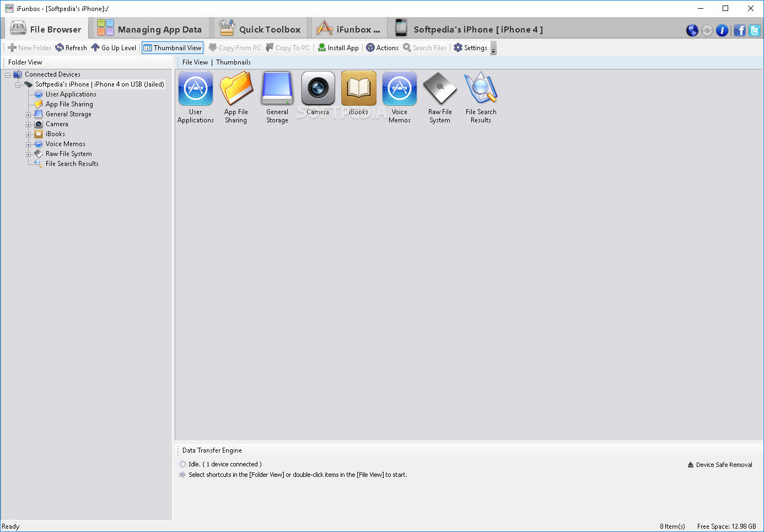Toggle Thumbnail View mode
This screenshot has height=532, width=764.
click(173, 48)
